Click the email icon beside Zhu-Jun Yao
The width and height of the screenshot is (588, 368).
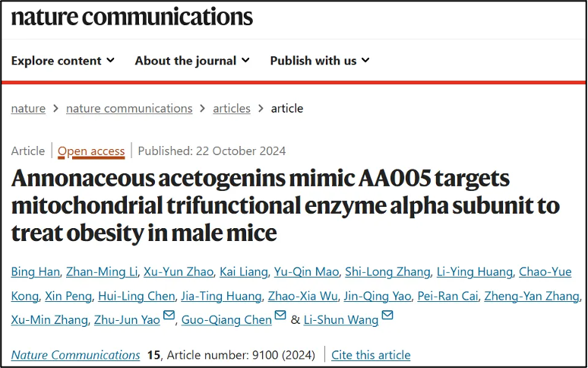169,316
